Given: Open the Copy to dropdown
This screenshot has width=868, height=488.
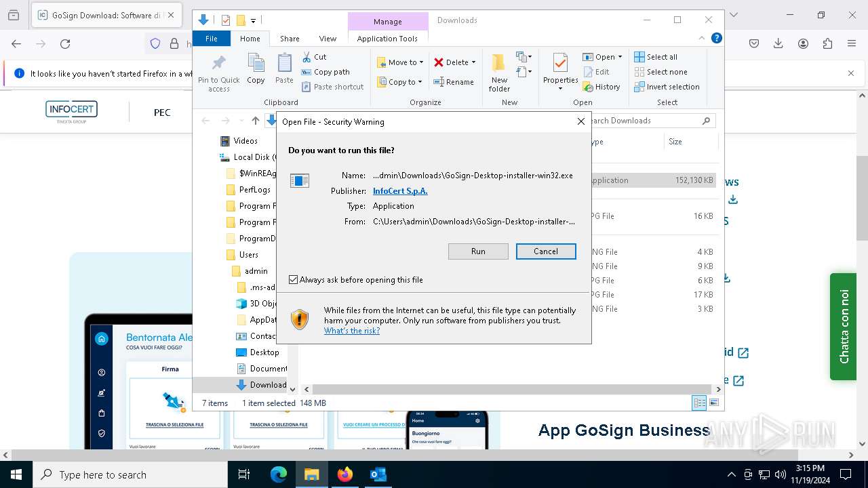Looking at the screenshot, I should click(x=399, y=82).
